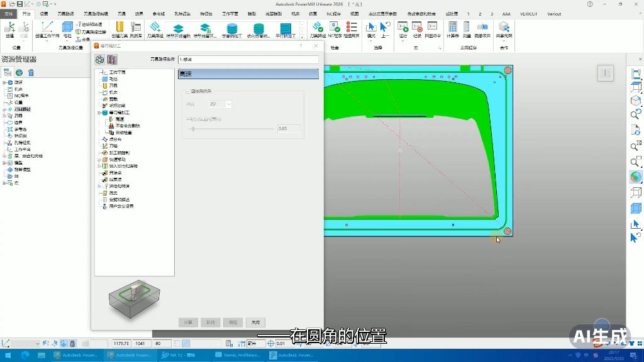Click the trash can icon in explorer panel
Image resolution: width=644 pixels, height=362 pixels.
click(x=31, y=73)
